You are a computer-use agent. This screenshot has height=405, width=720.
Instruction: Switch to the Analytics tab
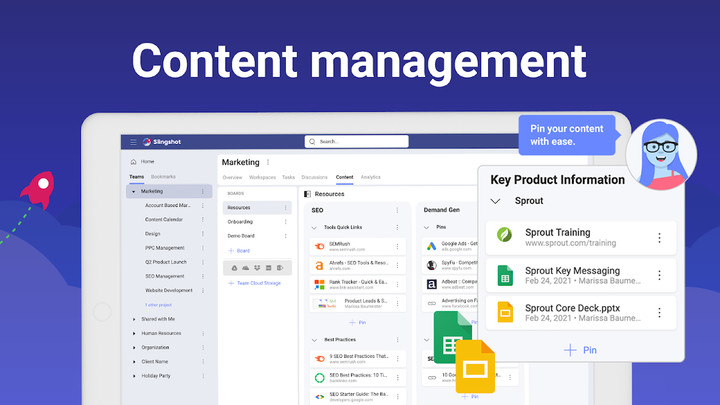[x=370, y=177]
